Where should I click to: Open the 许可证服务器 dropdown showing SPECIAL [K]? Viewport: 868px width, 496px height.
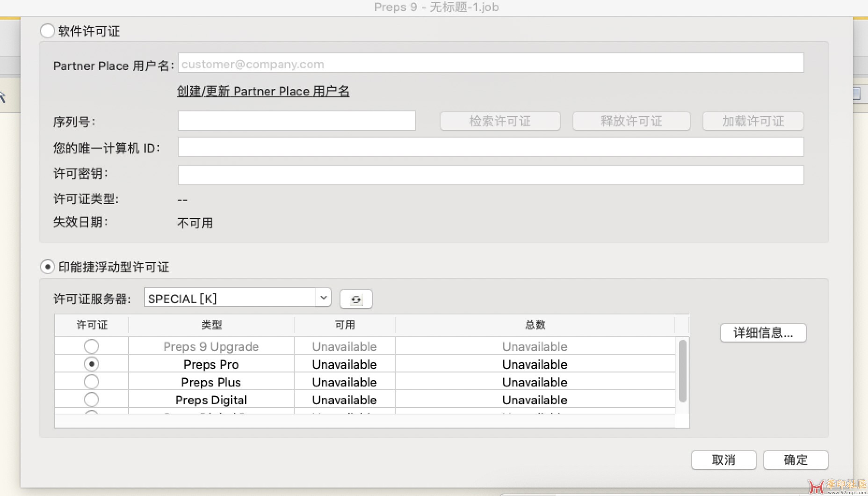coord(238,298)
